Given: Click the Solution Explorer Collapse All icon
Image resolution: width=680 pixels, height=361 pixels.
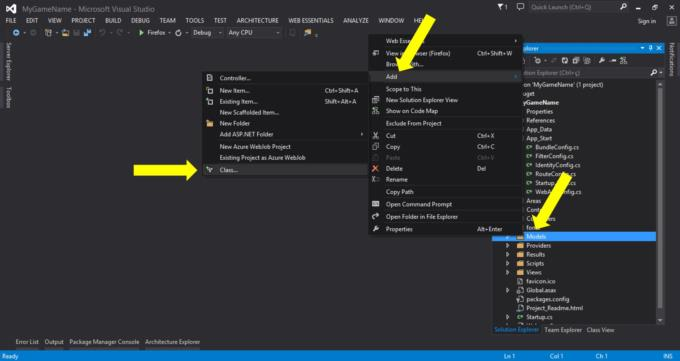Looking at the screenshot, I should pos(575,61).
